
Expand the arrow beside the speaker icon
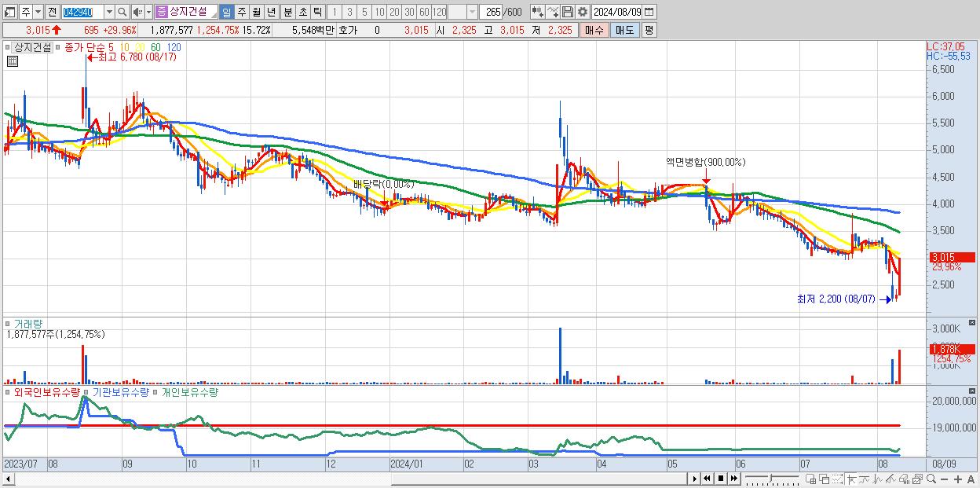tap(148, 12)
